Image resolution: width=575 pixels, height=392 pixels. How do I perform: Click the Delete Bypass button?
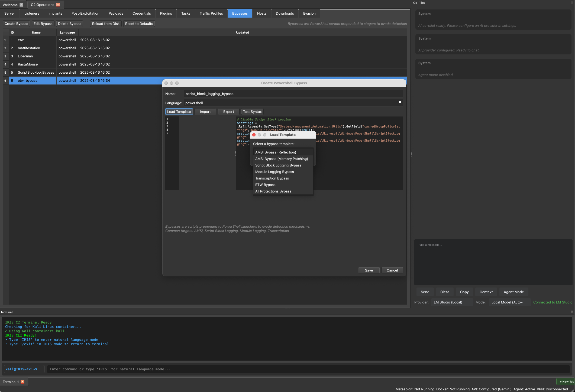point(69,24)
